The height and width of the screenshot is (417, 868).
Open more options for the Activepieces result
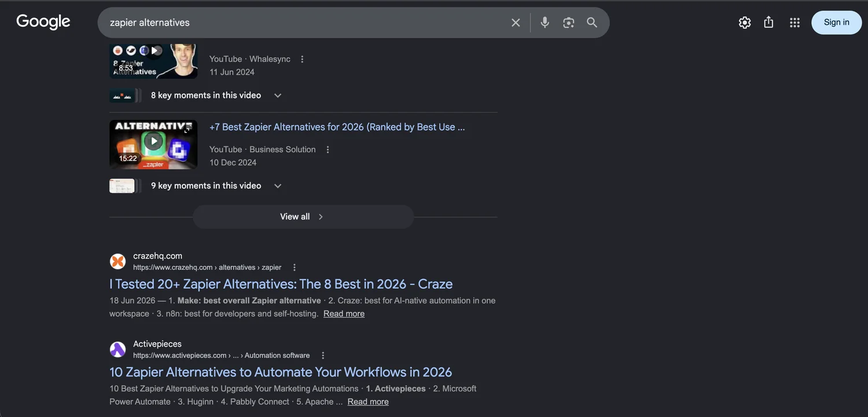pos(323,356)
